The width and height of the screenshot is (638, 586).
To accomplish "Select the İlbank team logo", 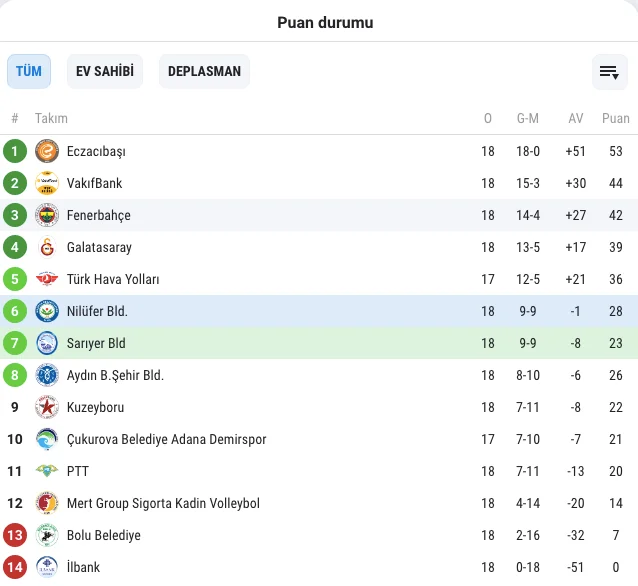I will [47, 567].
